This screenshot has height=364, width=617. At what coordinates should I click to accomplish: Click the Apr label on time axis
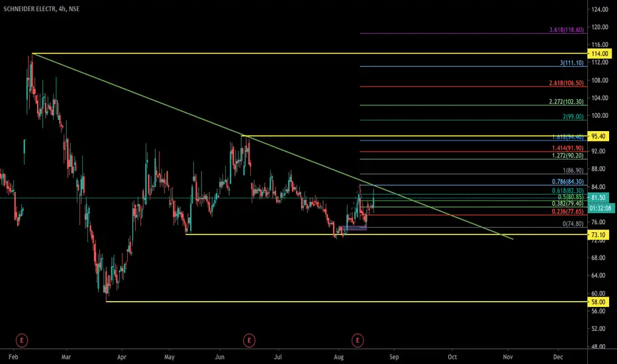pos(122,357)
